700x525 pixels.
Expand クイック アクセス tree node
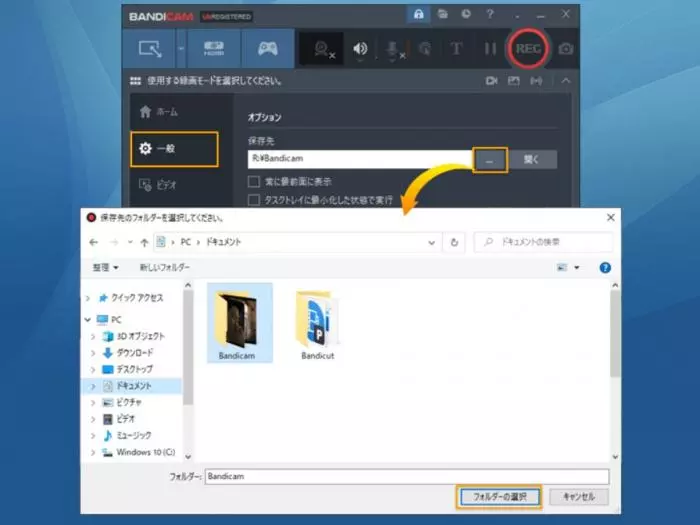(x=88, y=298)
